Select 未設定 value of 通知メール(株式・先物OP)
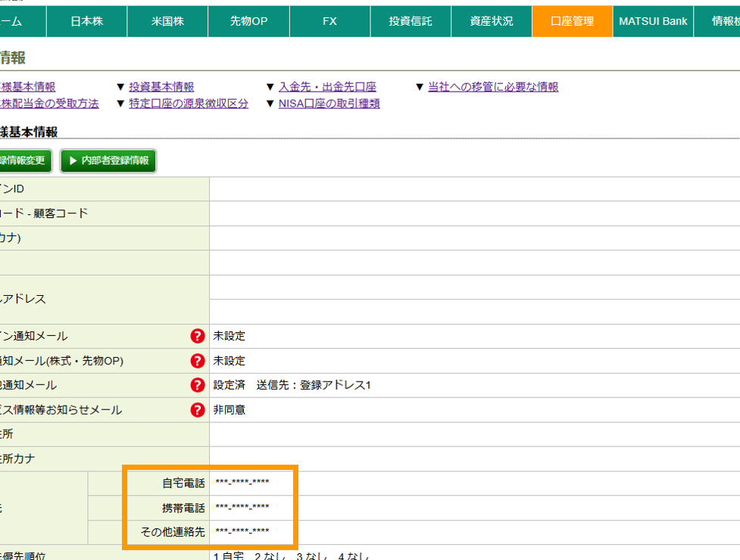 click(229, 361)
